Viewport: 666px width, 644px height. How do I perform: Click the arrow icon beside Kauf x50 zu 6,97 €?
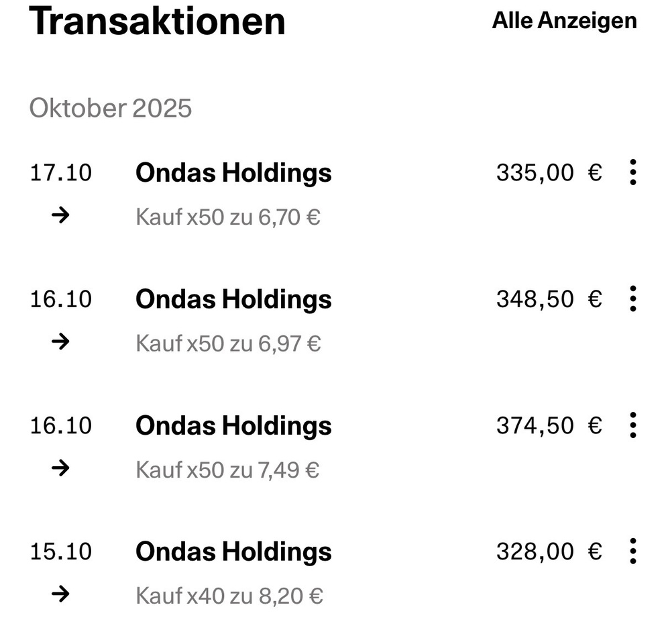pyautogui.click(x=60, y=342)
